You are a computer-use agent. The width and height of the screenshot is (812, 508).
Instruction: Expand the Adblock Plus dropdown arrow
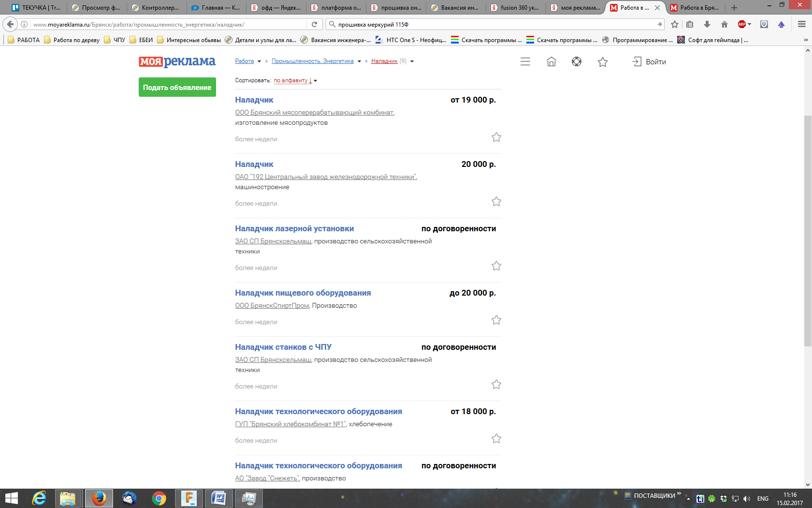749,24
